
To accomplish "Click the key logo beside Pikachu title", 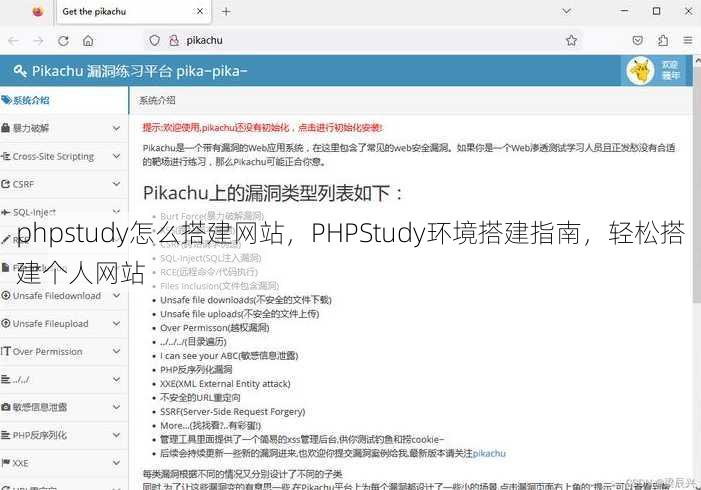I will pyautogui.click(x=20, y=71).
